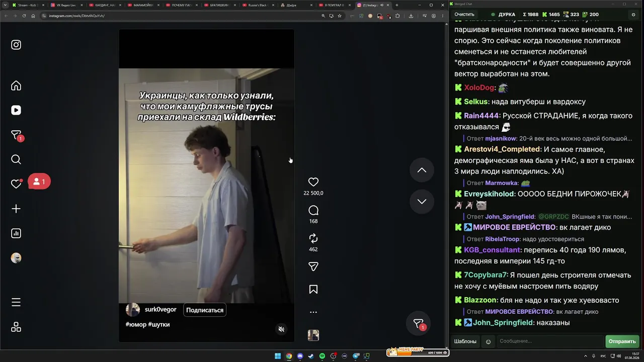Switch to the Stream - Kick tab

tap(28, 5)
